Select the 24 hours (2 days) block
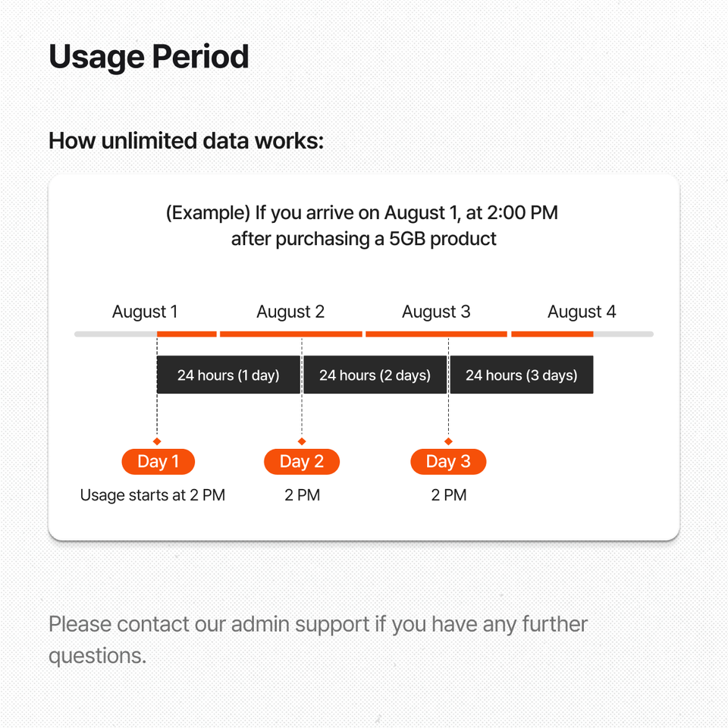This screenshot has width=728, height=728. pos(375,375)
